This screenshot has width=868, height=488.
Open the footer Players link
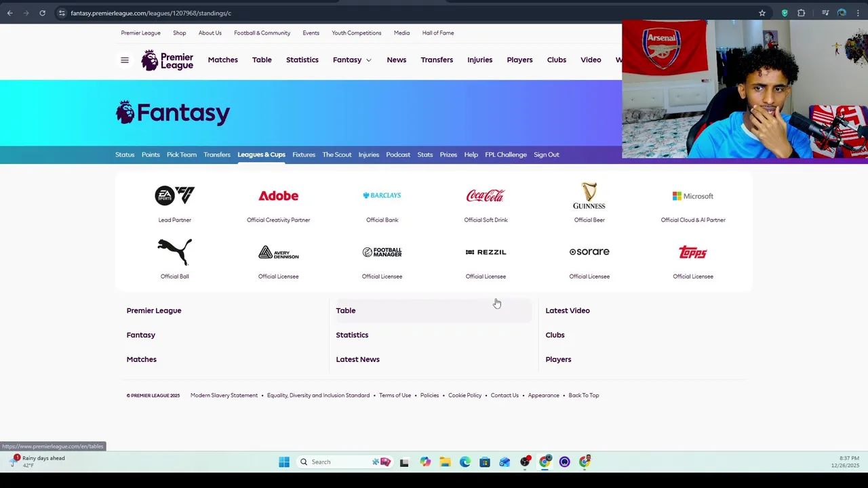558,359
